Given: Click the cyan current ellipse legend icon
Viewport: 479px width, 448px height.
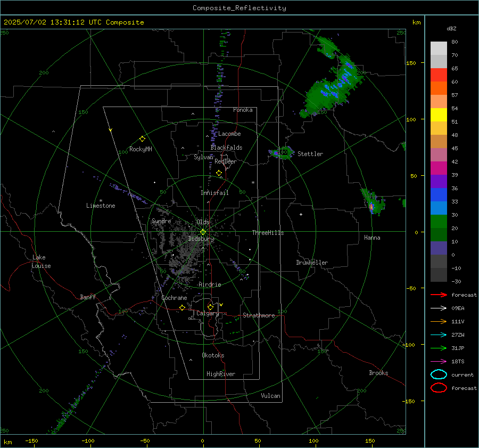Looking at the screenshot, I should pos(439,374).
